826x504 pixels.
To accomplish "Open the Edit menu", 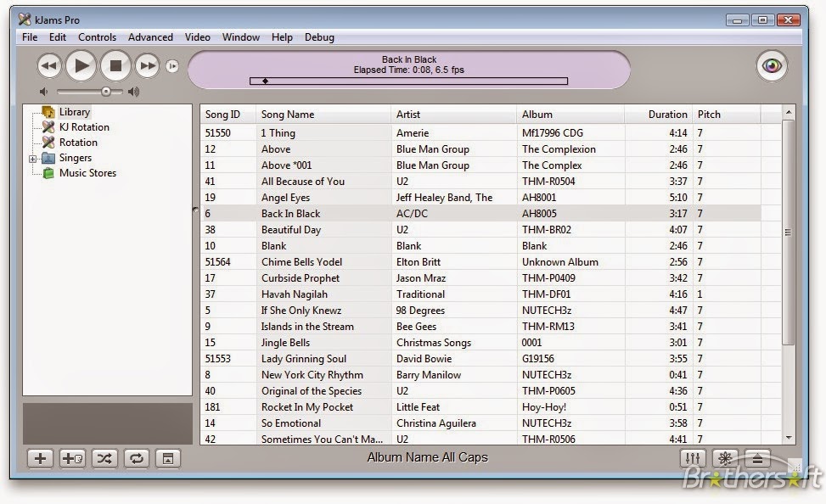I will point(58,36).
